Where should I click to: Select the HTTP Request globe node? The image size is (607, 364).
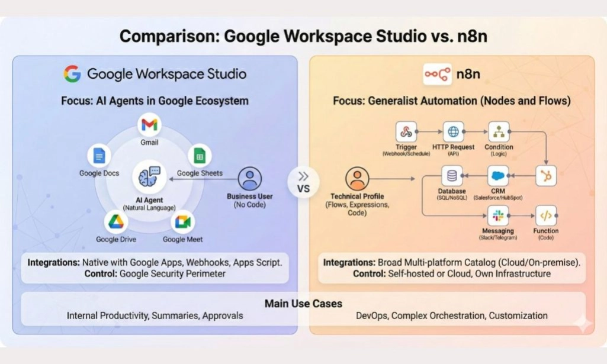453,131
